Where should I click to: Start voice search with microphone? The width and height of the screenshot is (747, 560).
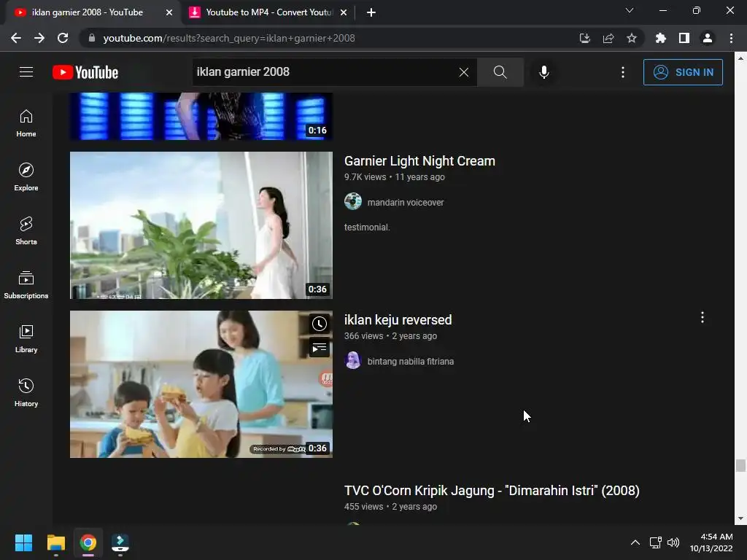(544, 72)
